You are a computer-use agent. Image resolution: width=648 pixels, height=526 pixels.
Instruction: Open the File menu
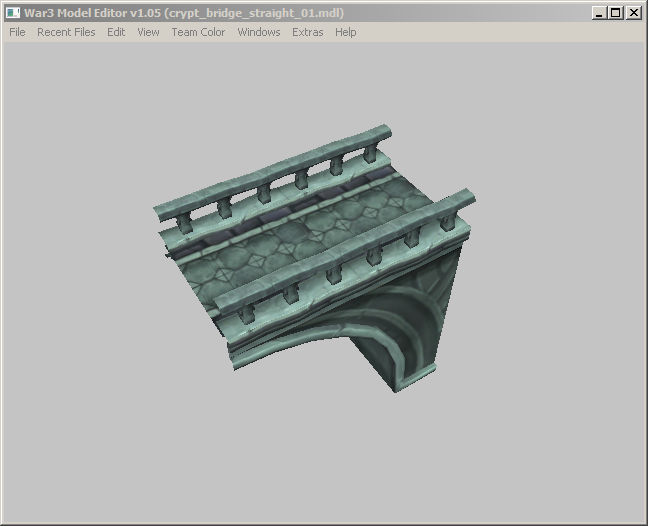pyautogui.click(x=17, y=32)
